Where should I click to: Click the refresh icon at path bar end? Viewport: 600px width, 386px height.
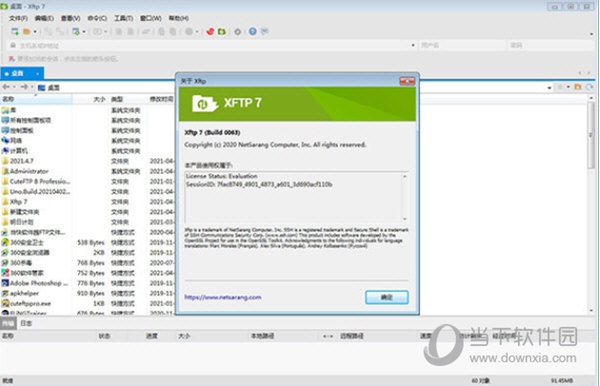pyautogui.click(x=589, y=87)
